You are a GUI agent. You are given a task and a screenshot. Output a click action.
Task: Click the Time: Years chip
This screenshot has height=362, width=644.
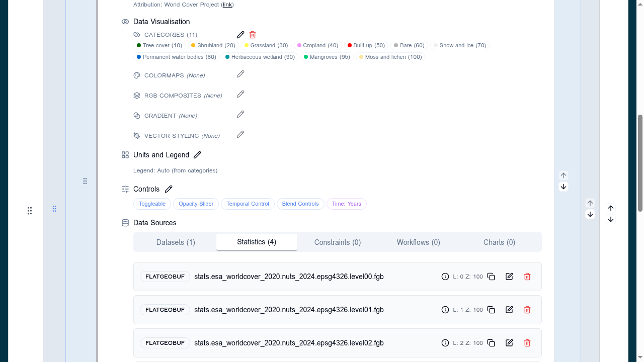click(347, 204)
